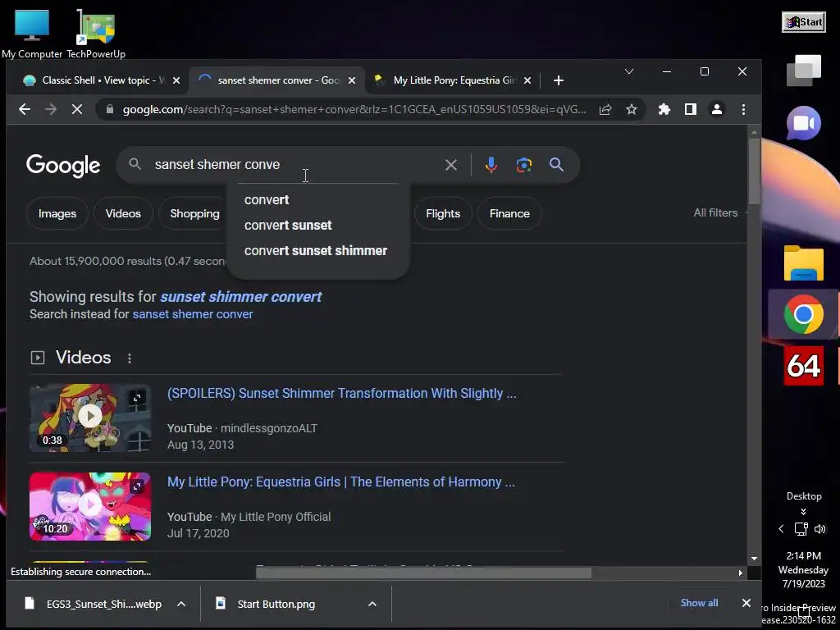840x630 pixels.
Task: Choose the 'convert' suggestion
Action: pos(318,200)
